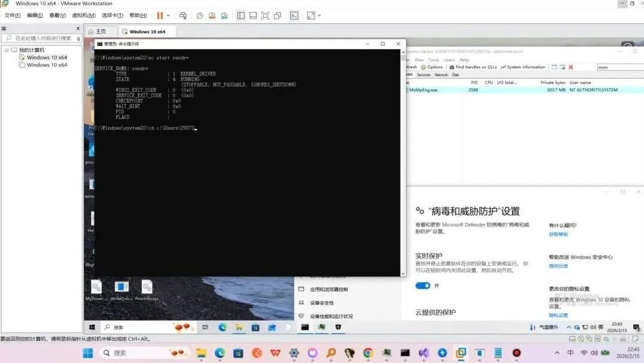Open the dropdown next to the stretch icon

[320, 16]
